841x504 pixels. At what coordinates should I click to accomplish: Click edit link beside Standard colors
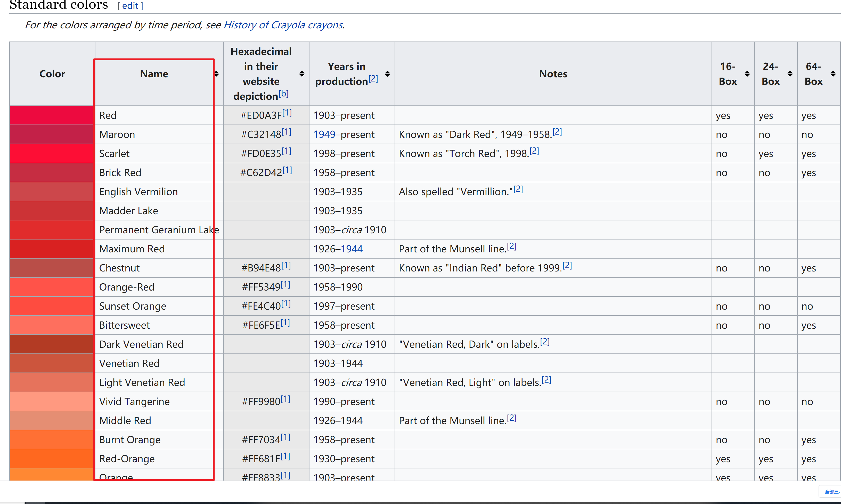point(130,6)
